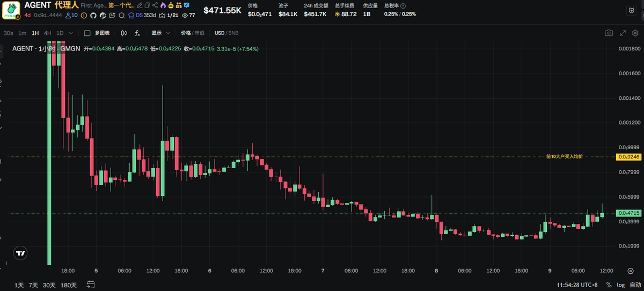Image resolution: width=644 pixels, height=291 pixels.
Task: Open the price alarm clock icon
Action: tap(632, 10)
